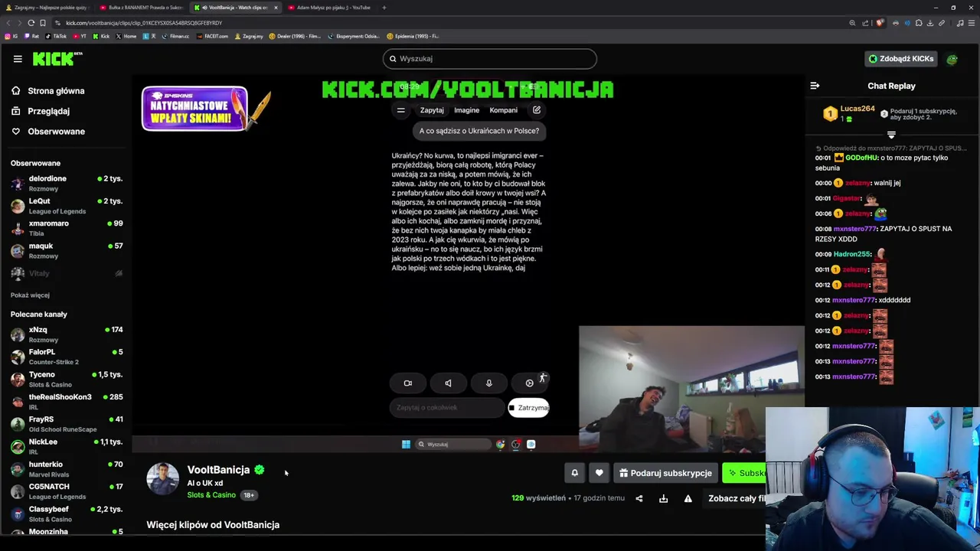Toggle the follow heart button
Screen dimensions: 980x551
pos(599,473)
